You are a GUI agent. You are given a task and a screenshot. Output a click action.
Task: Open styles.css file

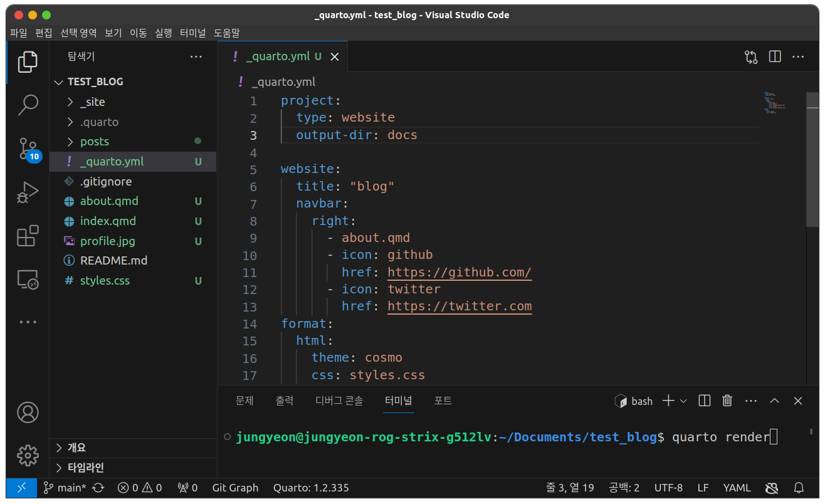click(133, 280)
